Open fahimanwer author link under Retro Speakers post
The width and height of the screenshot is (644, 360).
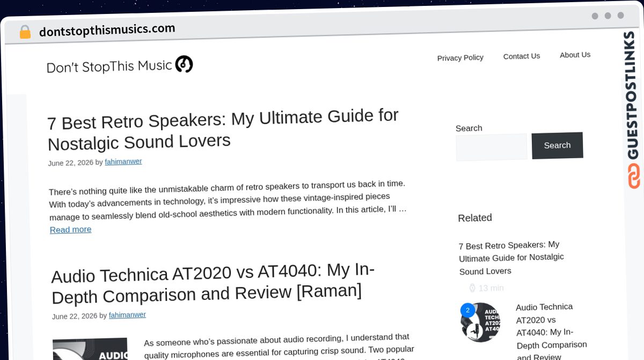coord(123,162)
